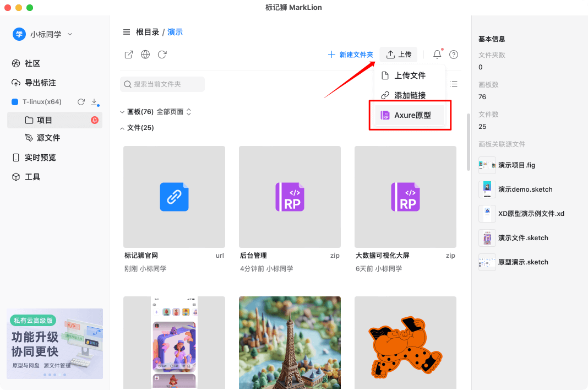Open the notification bell icon
Viewport: 588px width, 390px height.
click(437, 54)
